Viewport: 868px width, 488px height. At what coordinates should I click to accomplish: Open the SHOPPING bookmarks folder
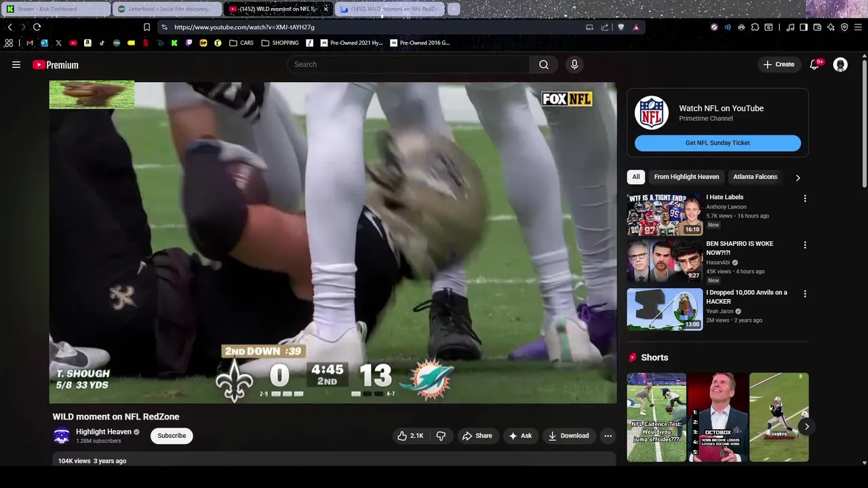click(x=280, y=43)
